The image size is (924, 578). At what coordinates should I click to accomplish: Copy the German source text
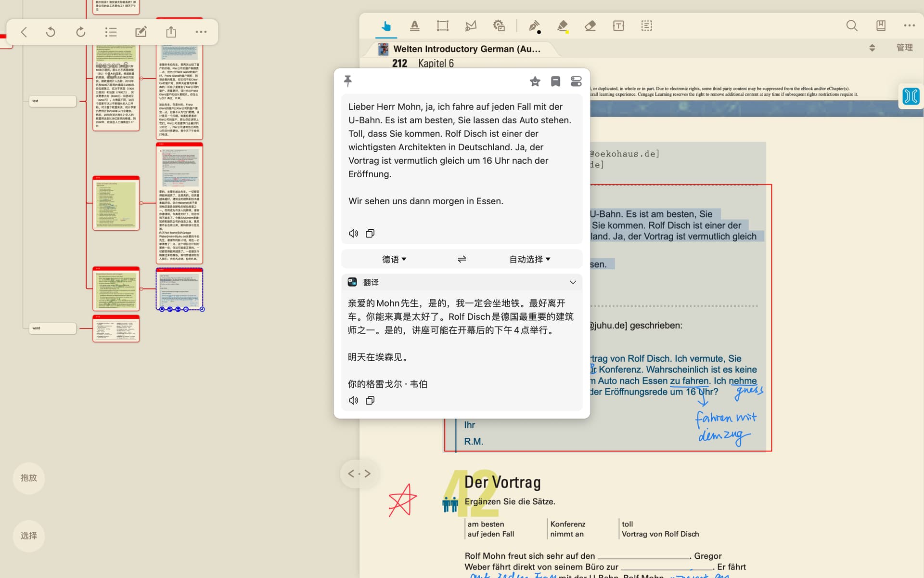tap(370, 234)
